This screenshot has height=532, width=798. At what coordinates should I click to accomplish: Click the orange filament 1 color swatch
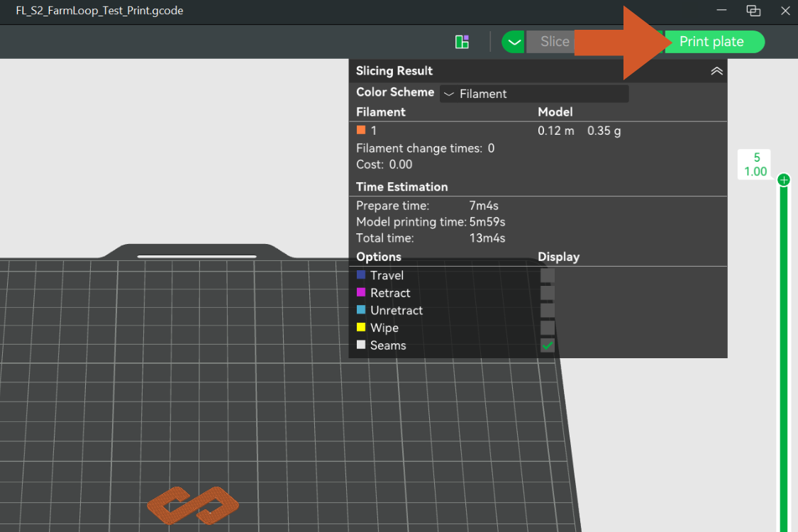pyautogui.click(x=361, y=130)
